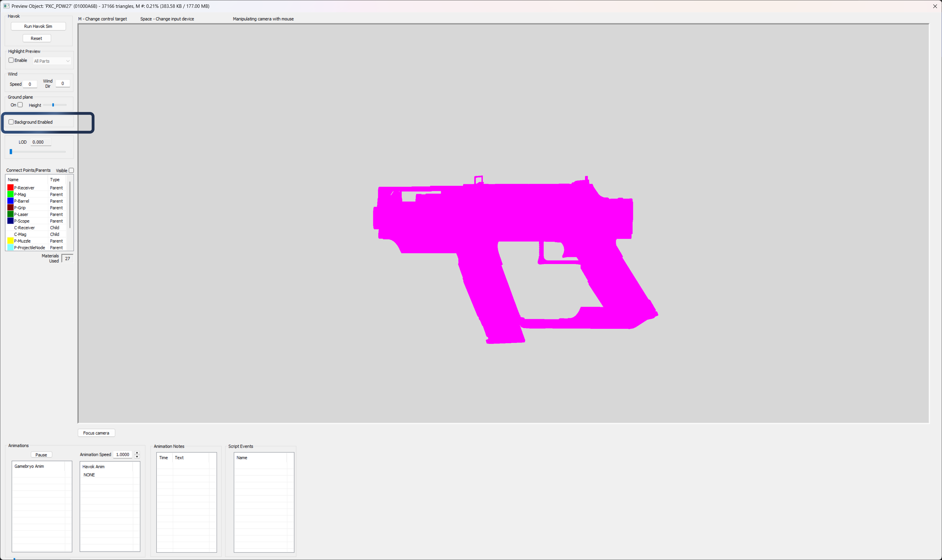Click the cyan P-ProjectileNode color swatch

[11, 247]
